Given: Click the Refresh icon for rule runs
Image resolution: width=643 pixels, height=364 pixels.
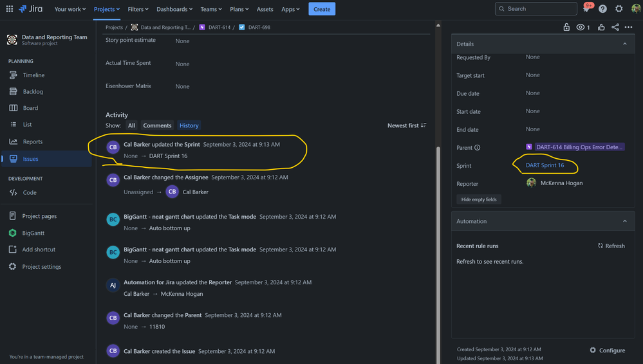Looking at the screenshot, I should click(x=601, y=246).
